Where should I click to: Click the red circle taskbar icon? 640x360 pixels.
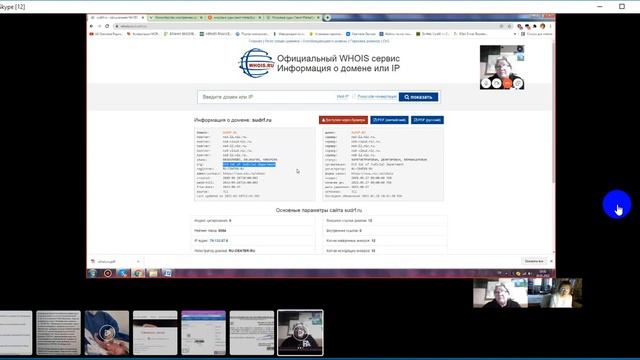pyautogui.click(x=108, y=273)
